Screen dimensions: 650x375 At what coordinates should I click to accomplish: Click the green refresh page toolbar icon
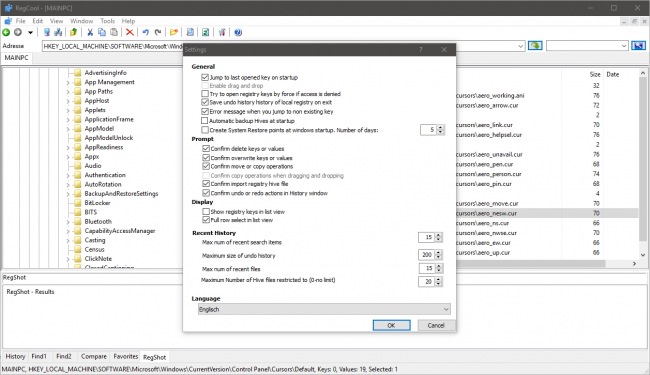pyautogui.click(x=205, y=32)
